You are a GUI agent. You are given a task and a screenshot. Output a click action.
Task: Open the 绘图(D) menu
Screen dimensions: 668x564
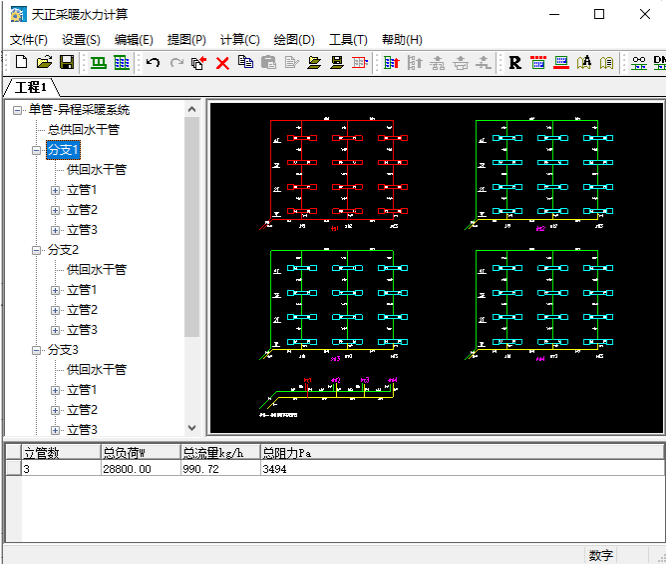293,39
